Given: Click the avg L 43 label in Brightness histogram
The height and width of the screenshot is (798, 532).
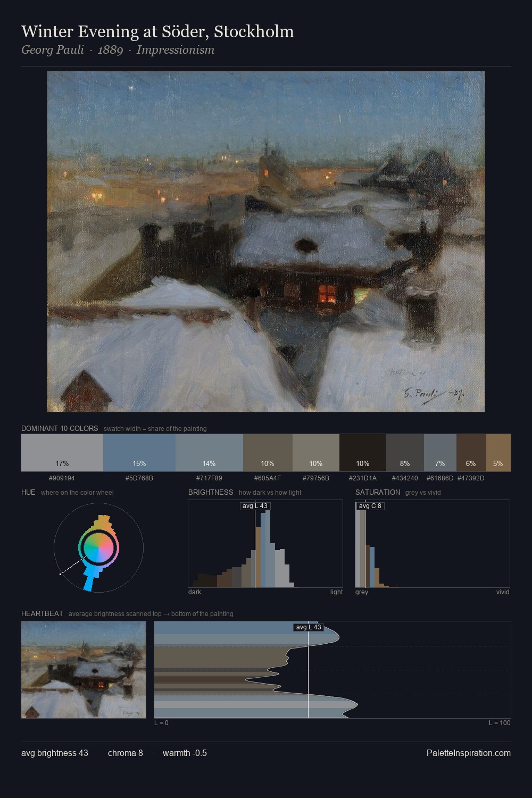Looking at the screenshot, I should pos(255,506).
